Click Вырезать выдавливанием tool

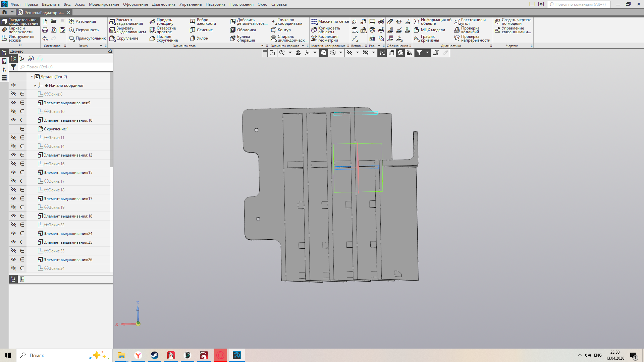click(x=128, y=30)
